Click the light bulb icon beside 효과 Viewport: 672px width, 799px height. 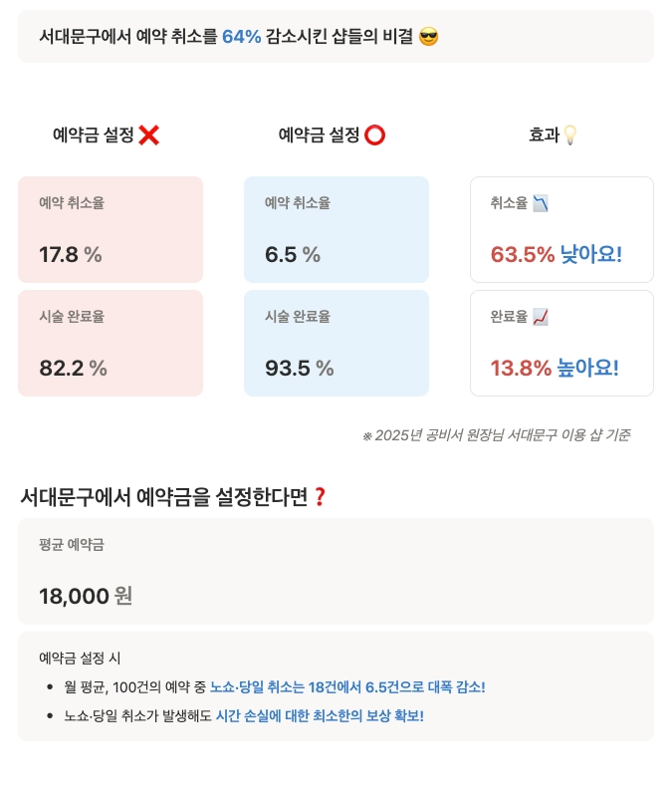pos(569,135)
